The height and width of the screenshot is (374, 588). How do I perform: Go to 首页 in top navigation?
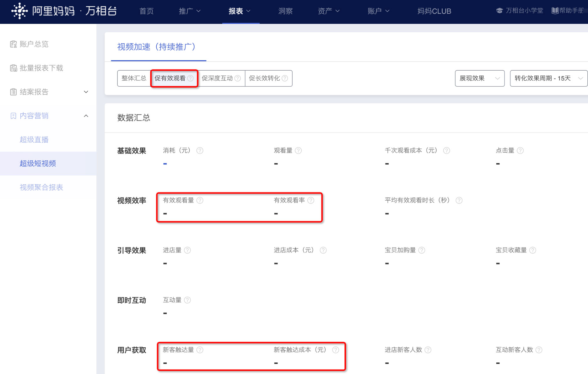[x=147, y=11]
